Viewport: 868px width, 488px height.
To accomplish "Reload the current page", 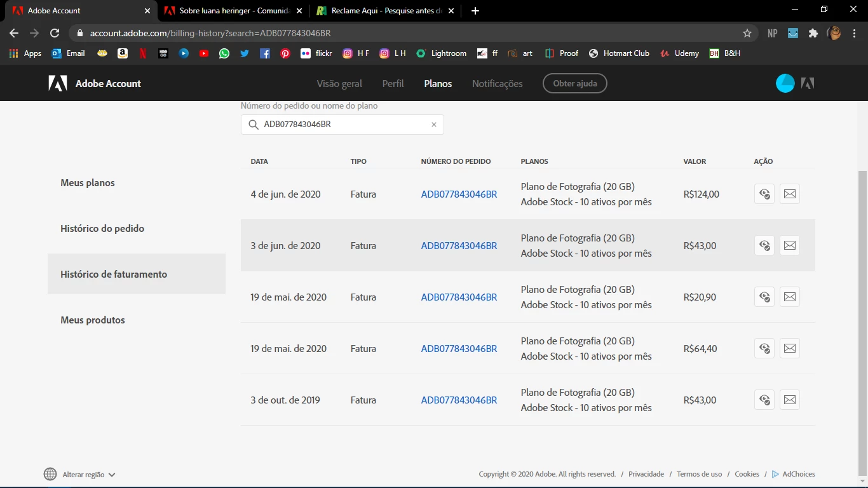I will click(x=55, y=33).
